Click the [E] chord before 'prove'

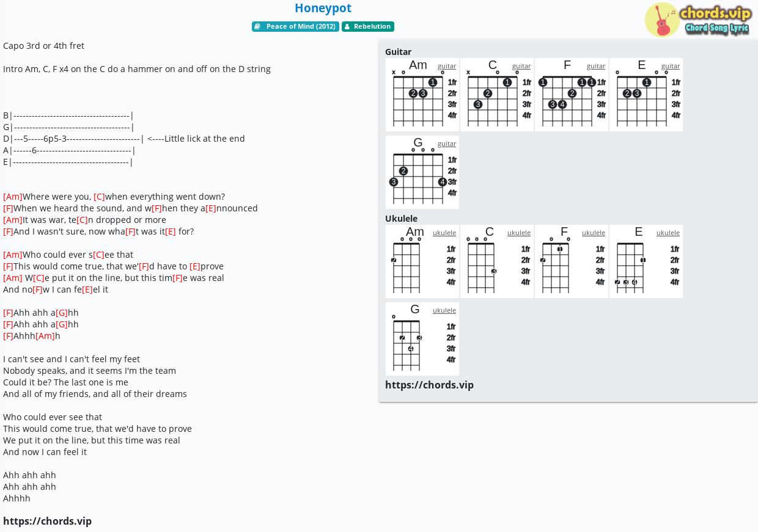[195, 266]
